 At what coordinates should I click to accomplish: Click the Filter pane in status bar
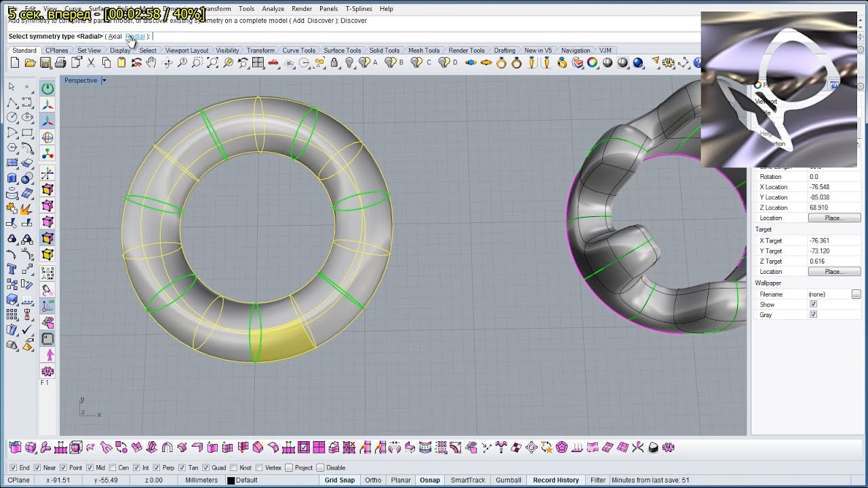point(597,480)
